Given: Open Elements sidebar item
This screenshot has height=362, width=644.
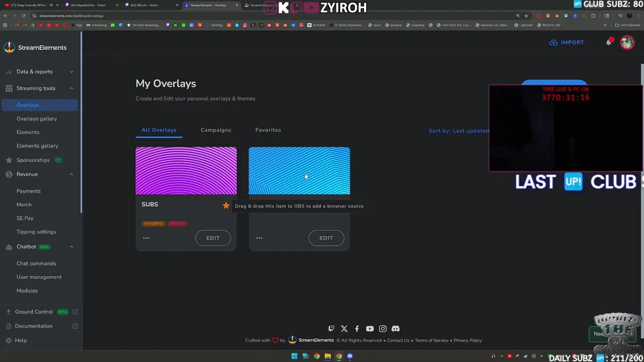Looking at the screenshot, I should (28, 132).
